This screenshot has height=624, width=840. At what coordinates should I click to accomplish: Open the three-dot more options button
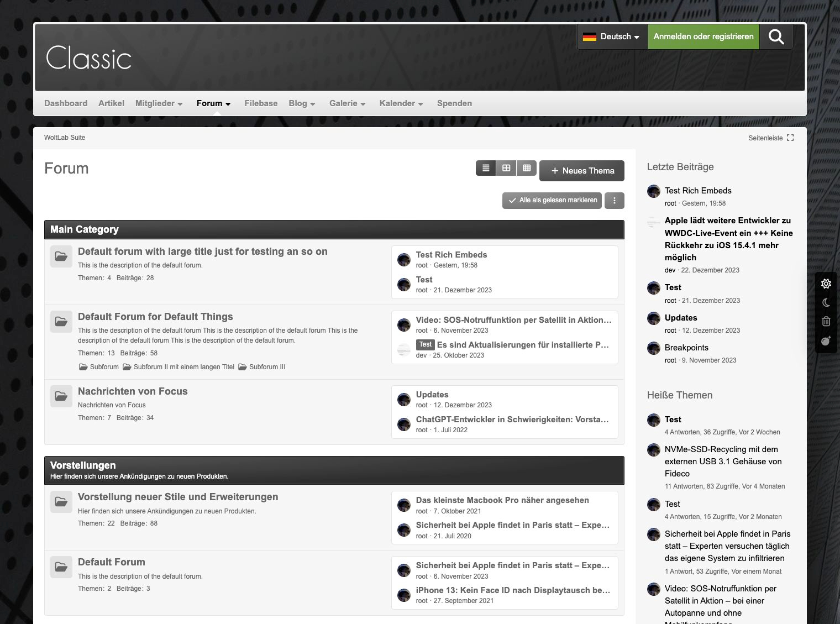614,201
